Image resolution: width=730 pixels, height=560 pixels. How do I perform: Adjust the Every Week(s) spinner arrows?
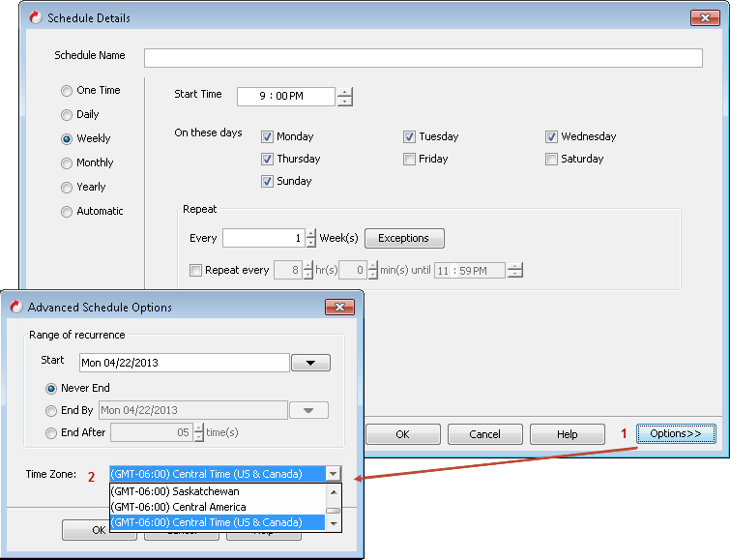tap(310, 233)
